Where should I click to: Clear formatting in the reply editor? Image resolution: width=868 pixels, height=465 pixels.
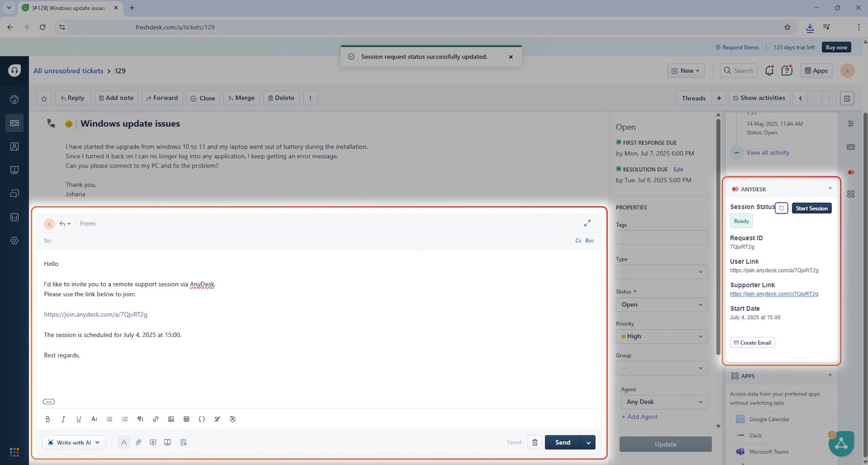217,419
